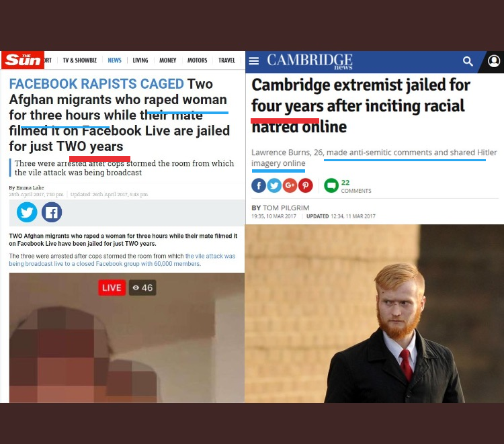
Task: Open Cambridge News hamburger menu
Action: (254, 60)
